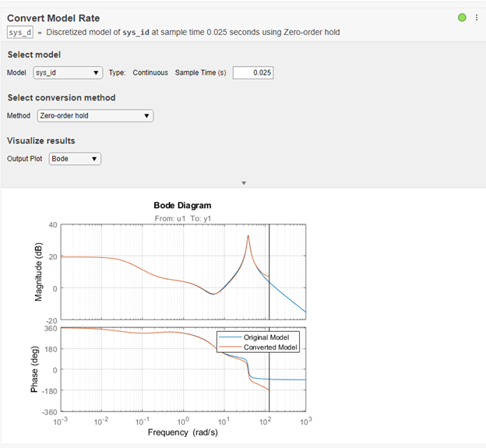Select the Converted Model legend entry
The width and height of the screenshot is (486, 448).
272,347
